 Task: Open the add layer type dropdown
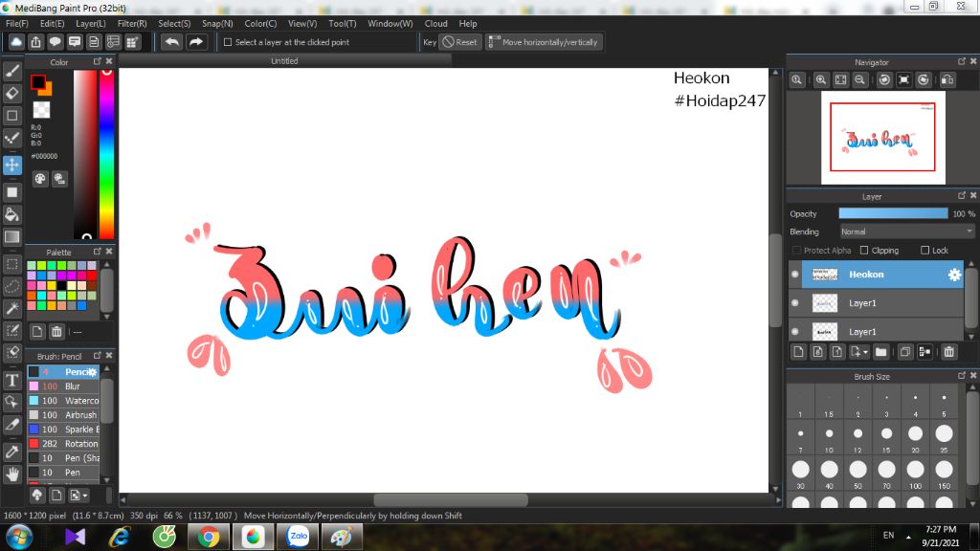coord(859,352)
